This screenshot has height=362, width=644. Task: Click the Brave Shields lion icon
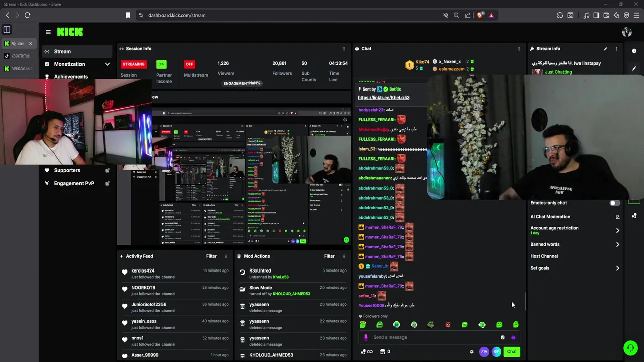point(480,15)
